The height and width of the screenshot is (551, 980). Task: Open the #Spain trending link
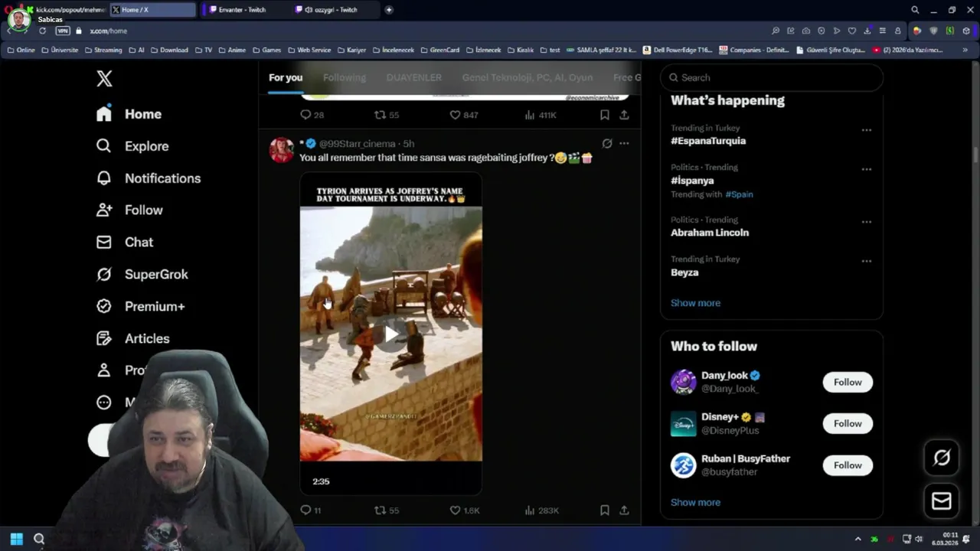[x=739, y=194]
